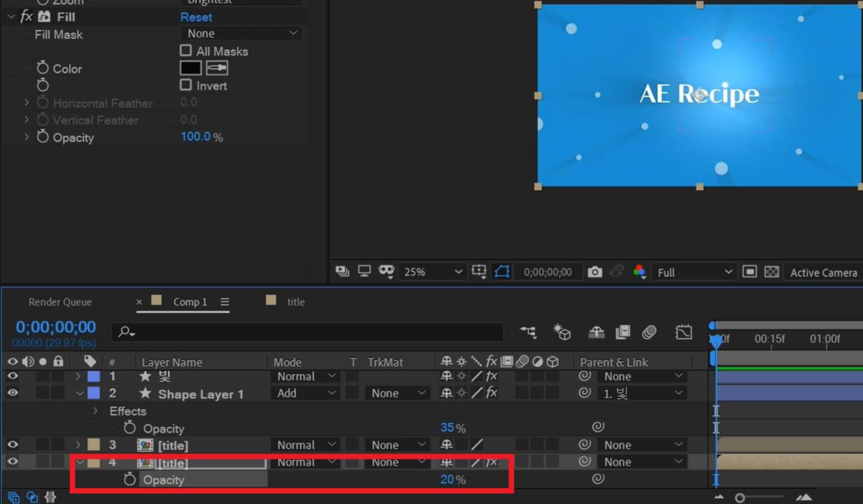
Task: Open the RGB channel and color management icon
Action: [x=639, y=272]
